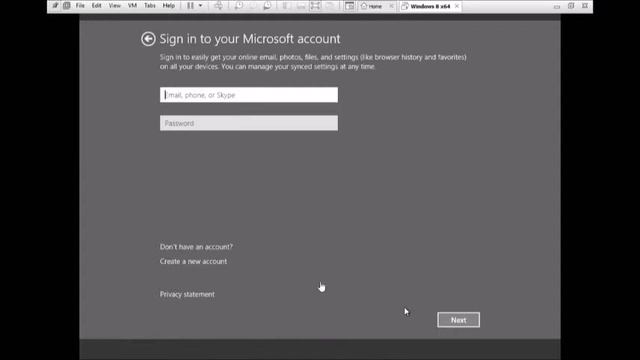Close the Home tab
640x360 pixels.
click(x=391, y=6)
